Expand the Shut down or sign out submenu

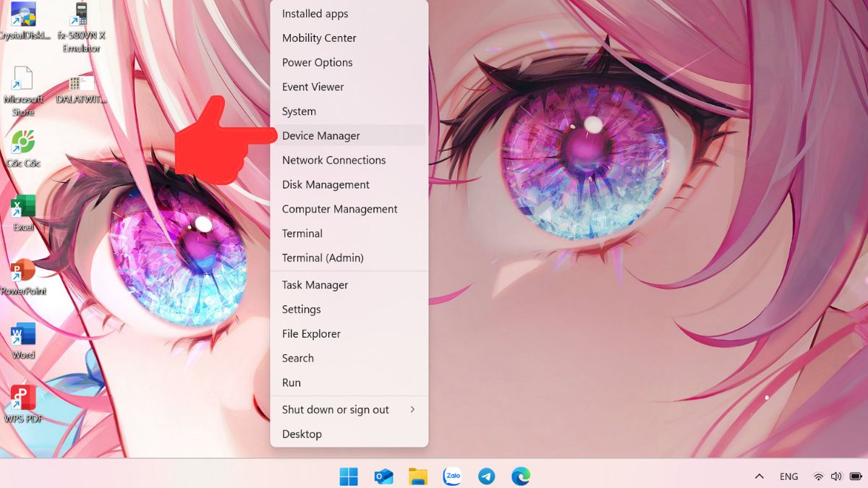click(x=349, y=409)
